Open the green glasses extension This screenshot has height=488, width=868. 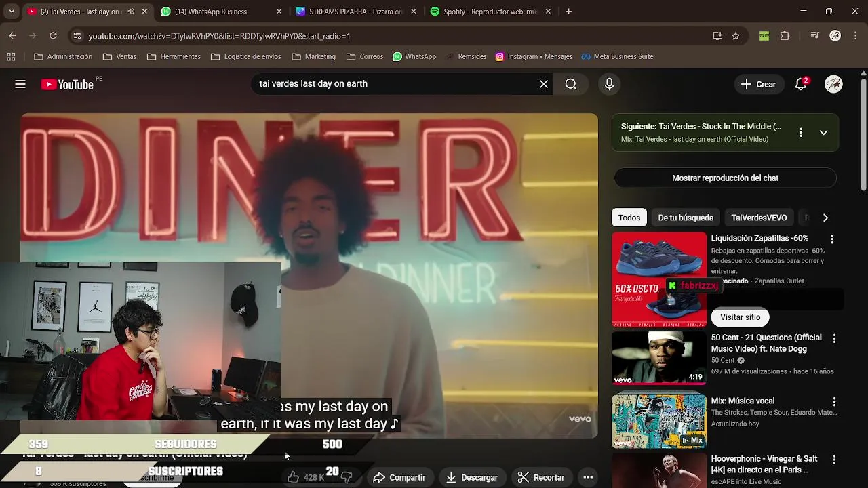(x=764, y=36)
